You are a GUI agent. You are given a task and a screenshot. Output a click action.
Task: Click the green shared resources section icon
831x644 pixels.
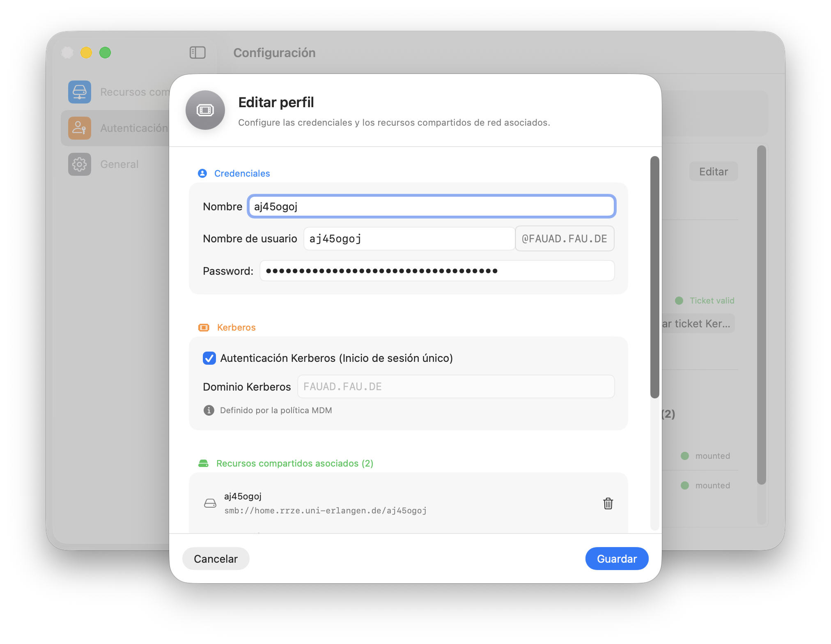[203, 463]
